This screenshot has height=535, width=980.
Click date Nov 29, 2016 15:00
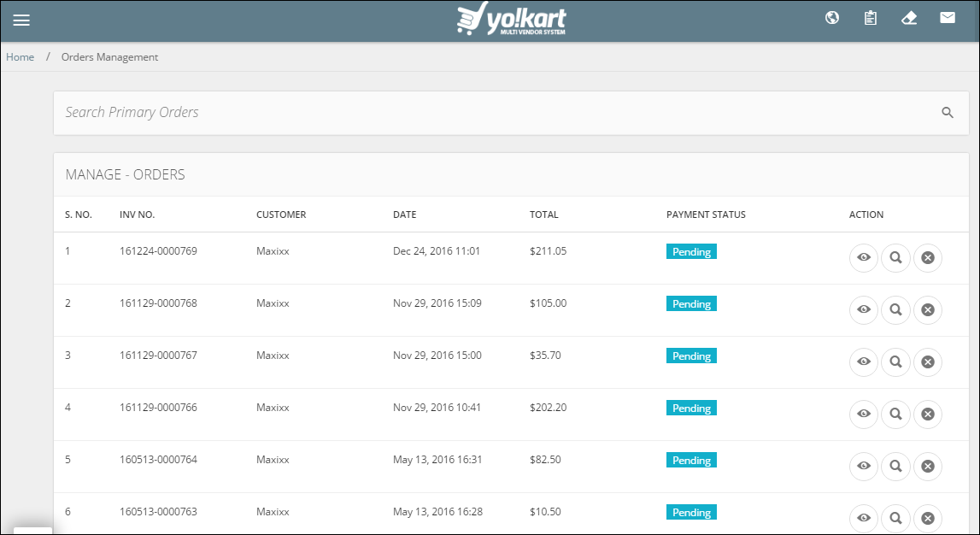(x=437, y=355)
